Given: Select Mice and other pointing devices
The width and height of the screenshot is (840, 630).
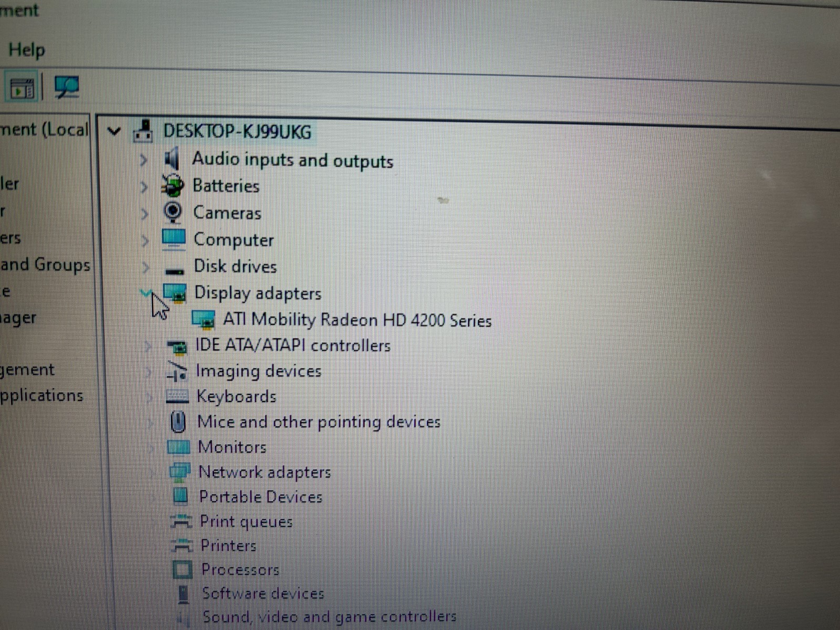Looking at the screenshot, I should coord(319,422).
